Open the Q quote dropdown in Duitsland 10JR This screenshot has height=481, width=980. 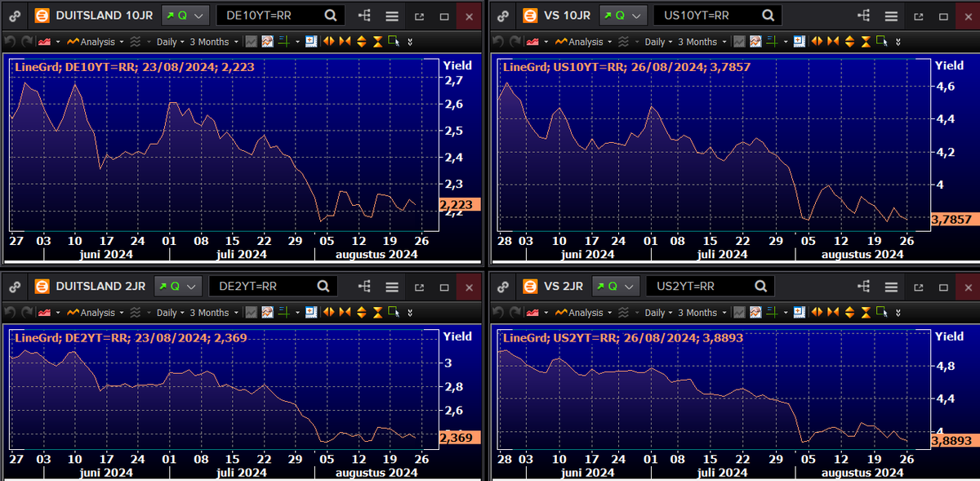185,16
